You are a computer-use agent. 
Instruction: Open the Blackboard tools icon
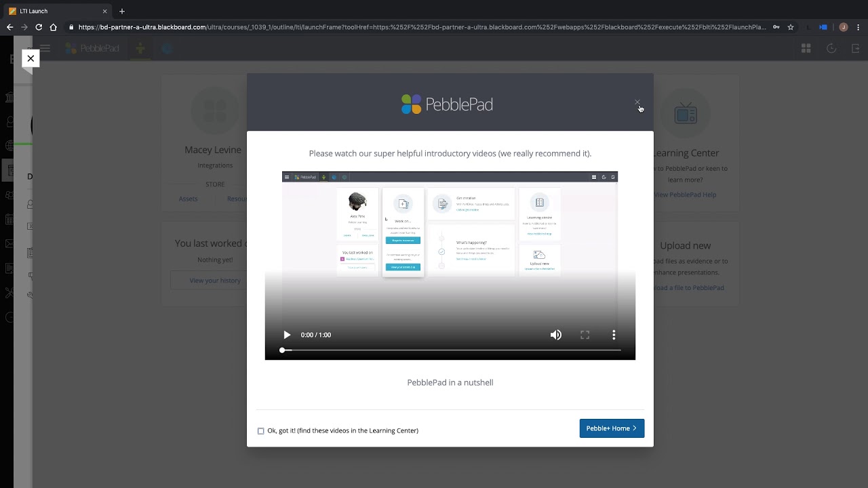(x=9, y=292)
